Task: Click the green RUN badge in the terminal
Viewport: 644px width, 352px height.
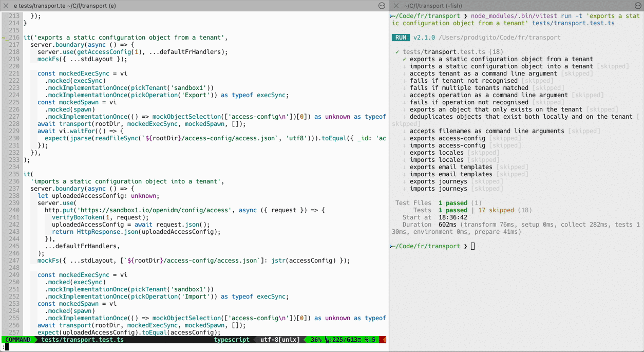Action: (401, 38)
